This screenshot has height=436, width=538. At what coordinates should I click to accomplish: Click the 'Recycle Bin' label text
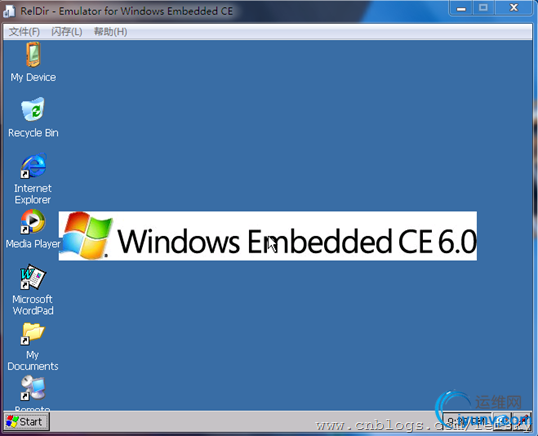pos(33,133)
